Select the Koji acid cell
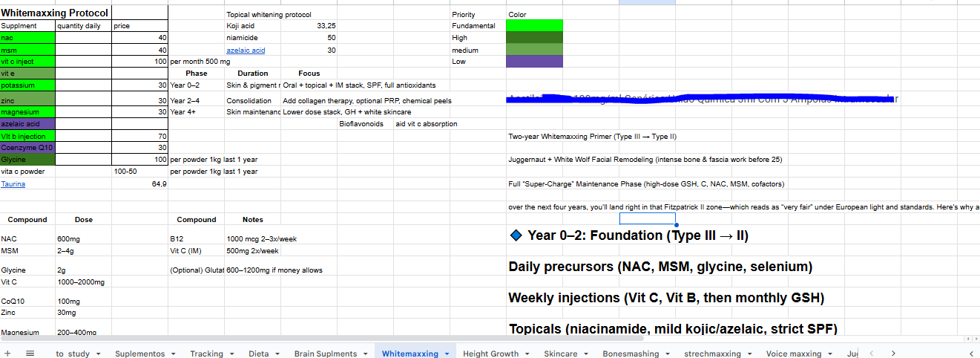The height and width of the screenshot is (358, 980). click(240, 25)
